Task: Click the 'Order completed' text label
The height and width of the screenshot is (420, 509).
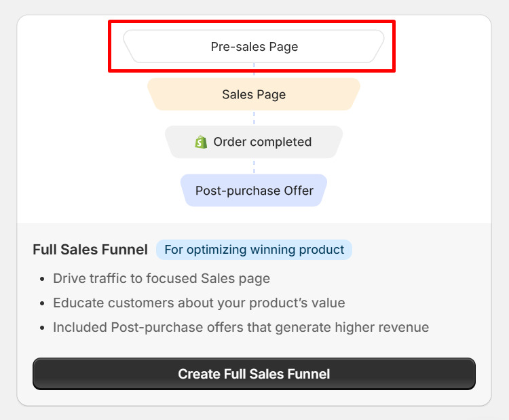Action: click(x=262, y=142)
